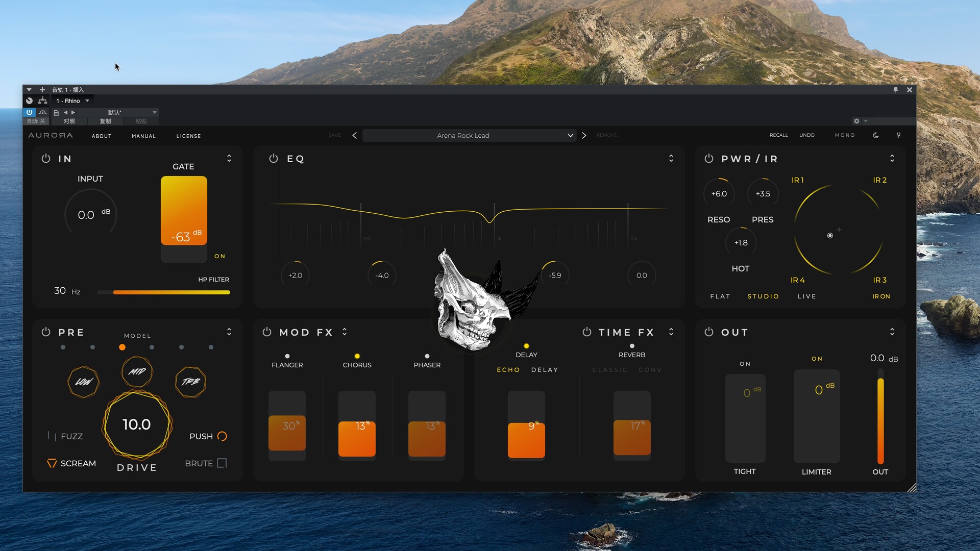This screenshot has width=980, height=551.
Task: Select the LIVE cabinet mode
Action: [x=806, y=296]
